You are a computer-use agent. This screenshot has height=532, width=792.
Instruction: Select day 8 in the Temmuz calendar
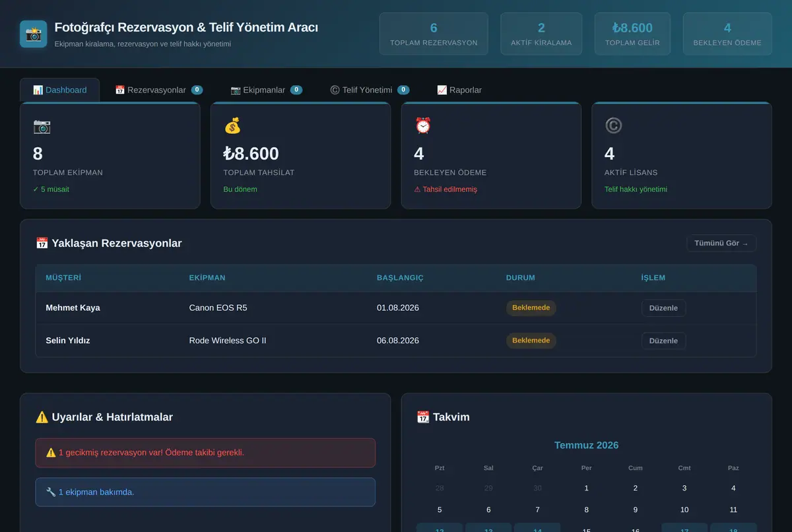point(586,510)
